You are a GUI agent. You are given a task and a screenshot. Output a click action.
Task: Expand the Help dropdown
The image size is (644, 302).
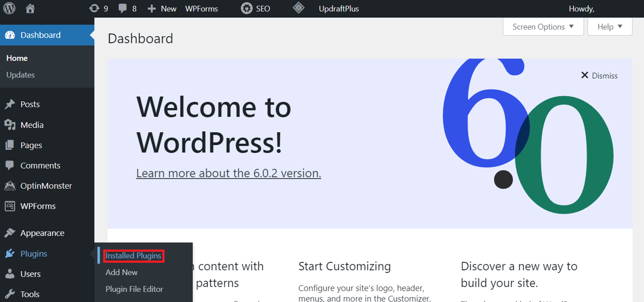click(x=609, y=26)
